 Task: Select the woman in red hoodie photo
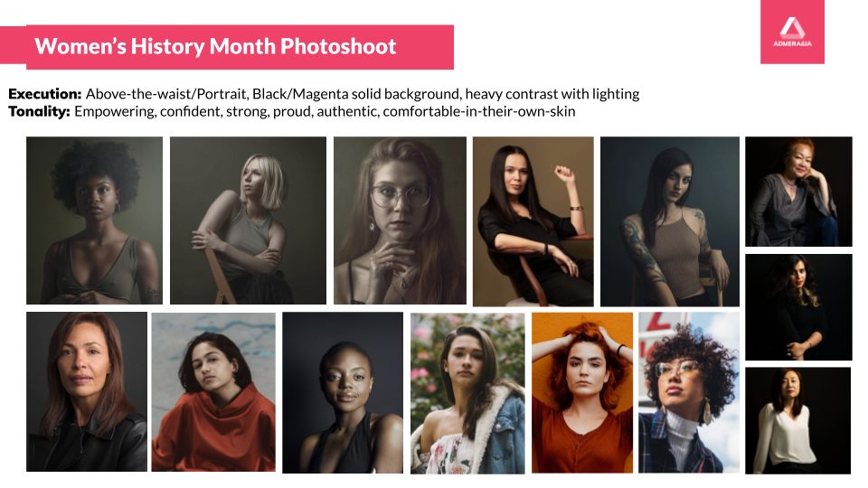pos(213,391)
